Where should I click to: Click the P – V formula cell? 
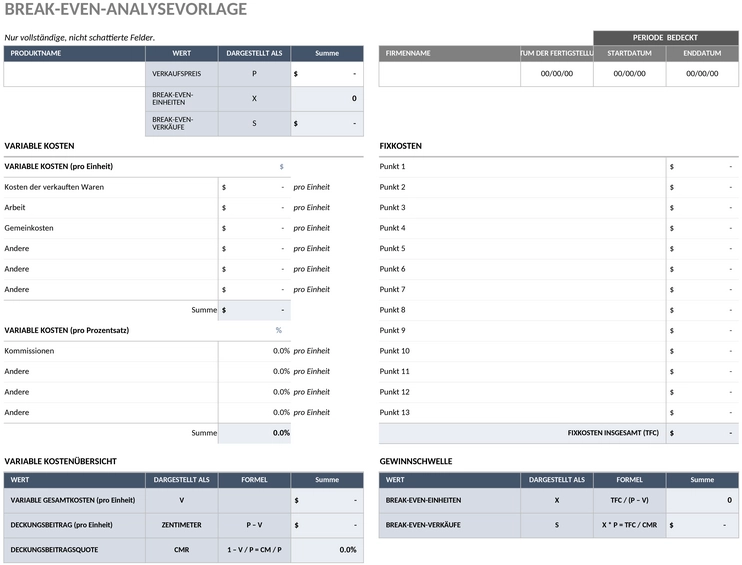(x=254, y=525)
